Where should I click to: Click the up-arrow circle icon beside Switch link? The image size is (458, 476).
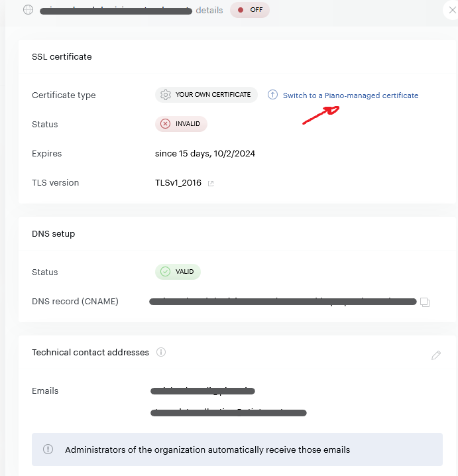pos(272,95)
